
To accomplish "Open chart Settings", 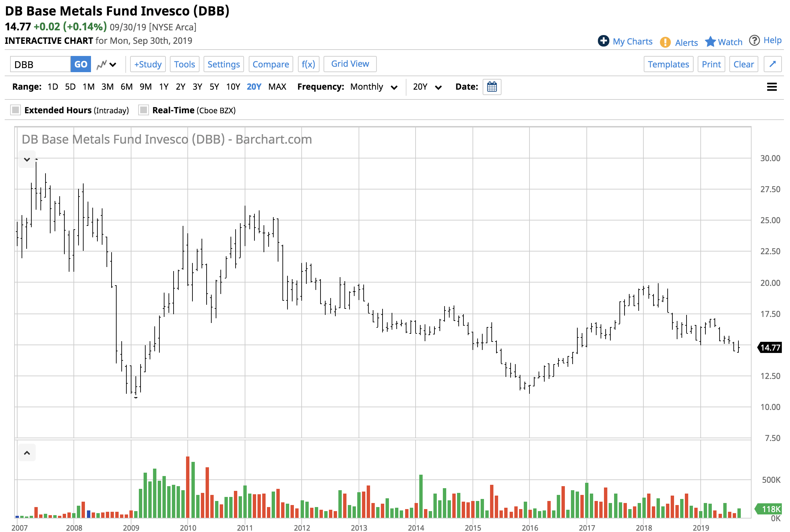I will [223, 64].
